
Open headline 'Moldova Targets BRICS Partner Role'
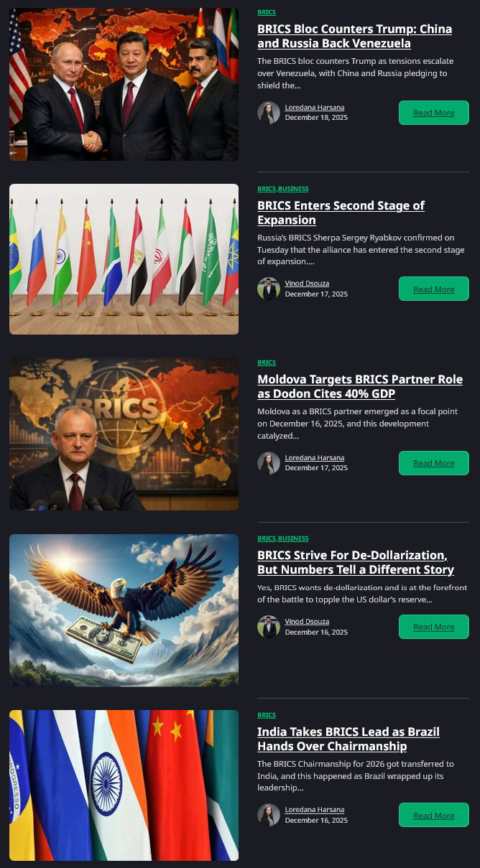[x=360, y=386]
